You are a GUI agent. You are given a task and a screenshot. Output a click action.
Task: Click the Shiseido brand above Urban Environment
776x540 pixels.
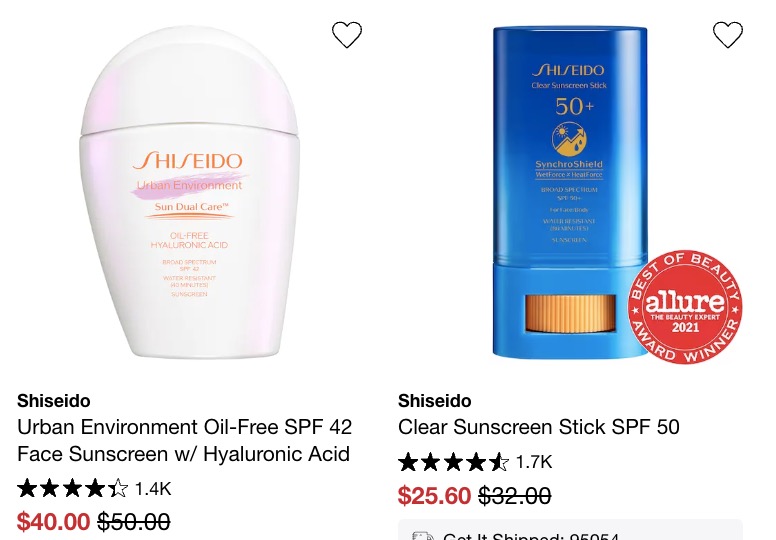coord(53,400)
